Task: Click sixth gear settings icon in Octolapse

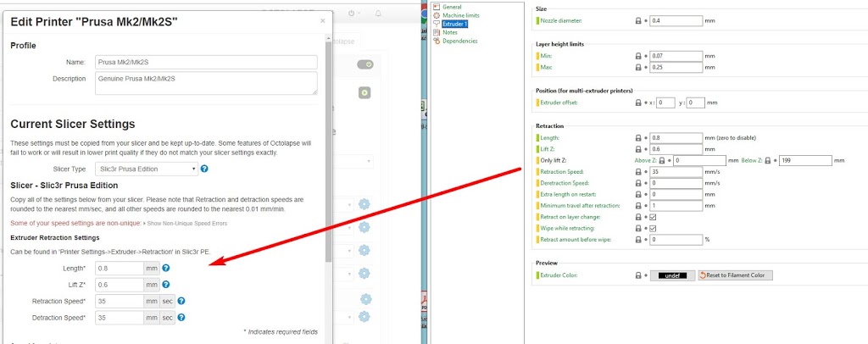Action: [364, 317]
